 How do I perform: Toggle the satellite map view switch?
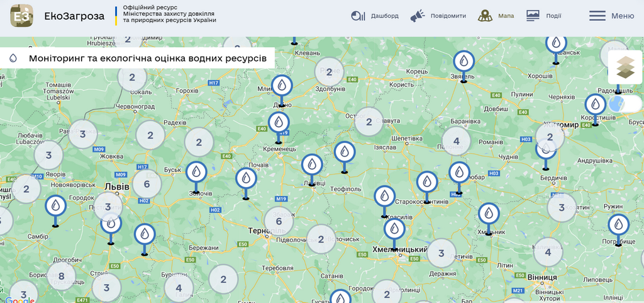625,103
